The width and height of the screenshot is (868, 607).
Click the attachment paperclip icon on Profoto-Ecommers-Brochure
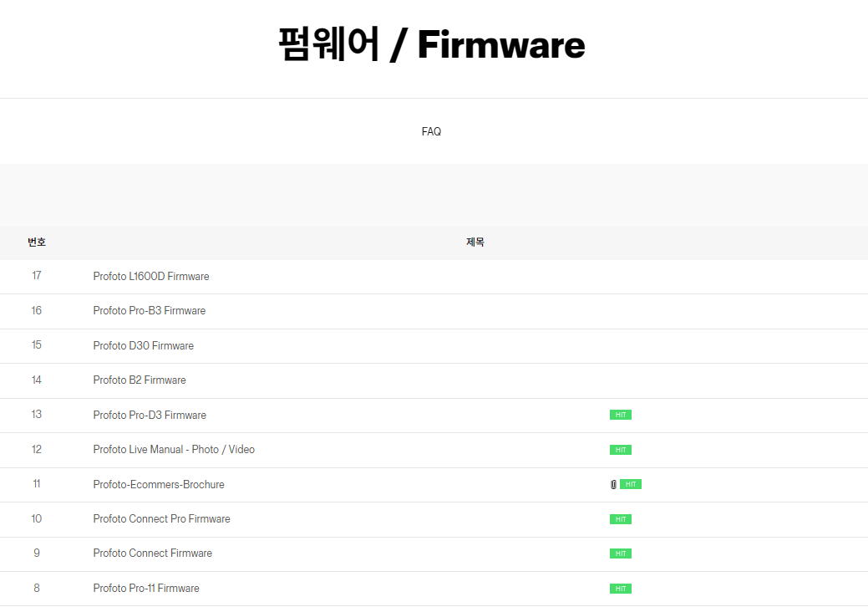tap(613, 484)
